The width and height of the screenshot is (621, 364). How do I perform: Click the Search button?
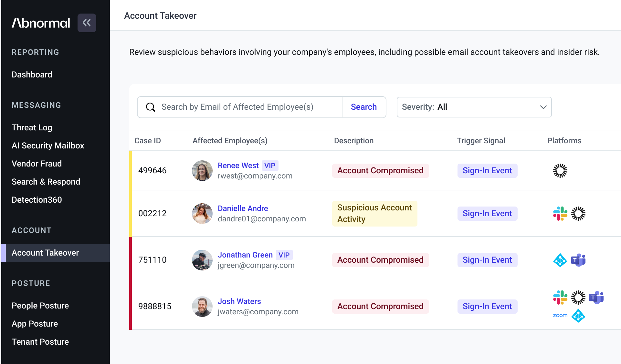pos(364,107)
